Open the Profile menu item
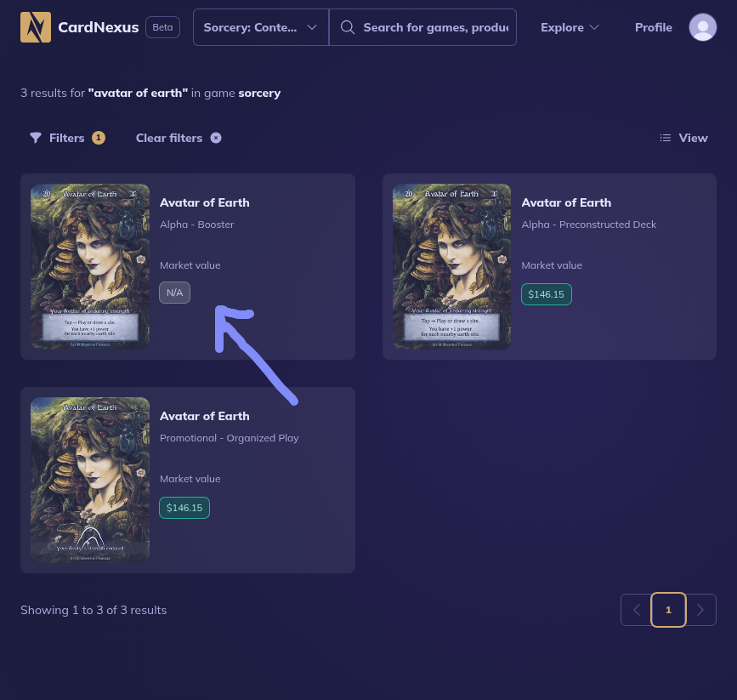Image resolution: width=737 pixels, height=700 pixels. coord(653,27)
